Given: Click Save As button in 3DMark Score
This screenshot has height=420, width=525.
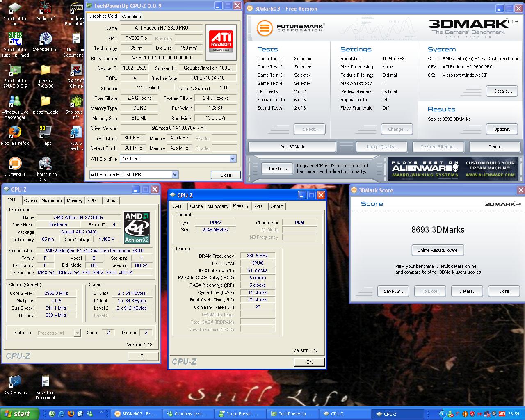Looking at the screenshot, I should tap(394, 291).
